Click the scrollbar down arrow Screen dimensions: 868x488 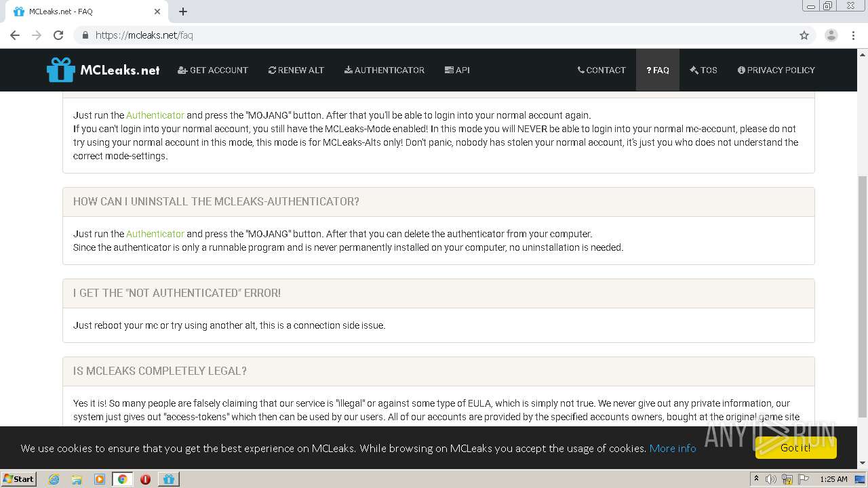pos(863,464)
